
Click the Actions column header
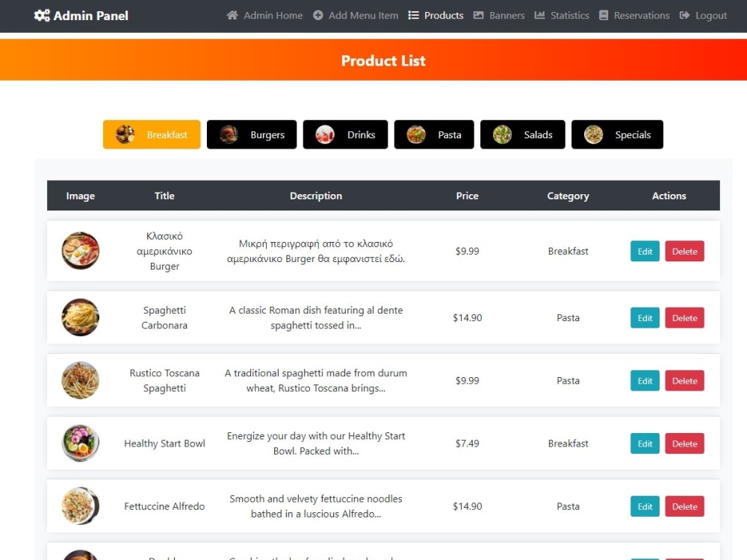669,196
